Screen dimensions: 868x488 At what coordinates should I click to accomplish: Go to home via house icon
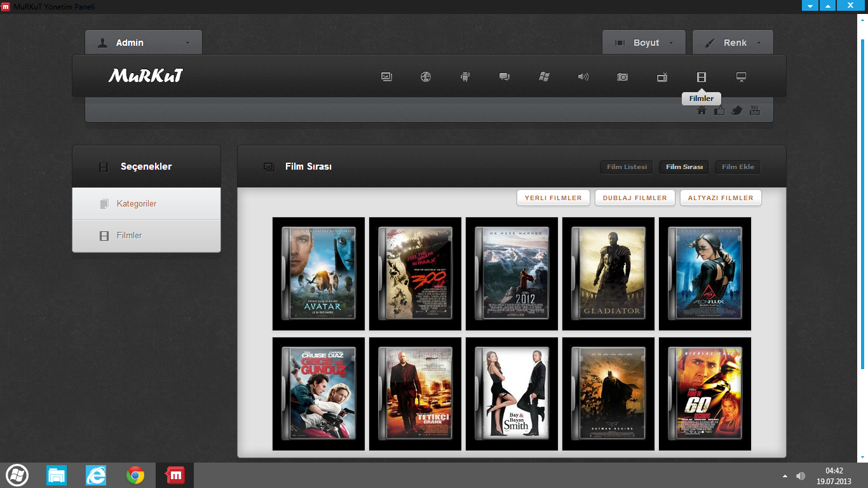coord(702,110)
